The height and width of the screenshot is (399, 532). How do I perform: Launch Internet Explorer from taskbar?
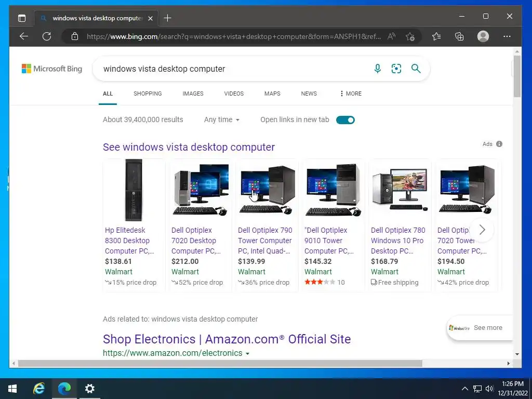pos(38,389)
